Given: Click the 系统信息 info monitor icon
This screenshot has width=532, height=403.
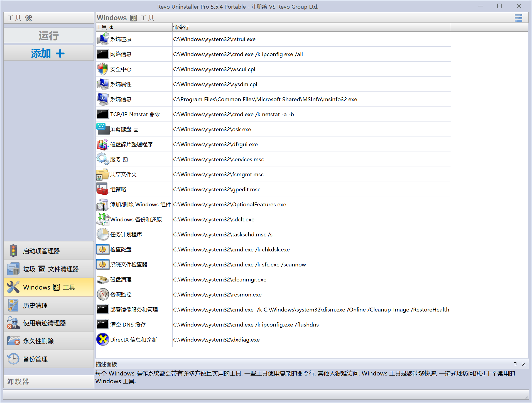Looking at the screenshot, I should (x=103, y=99).
